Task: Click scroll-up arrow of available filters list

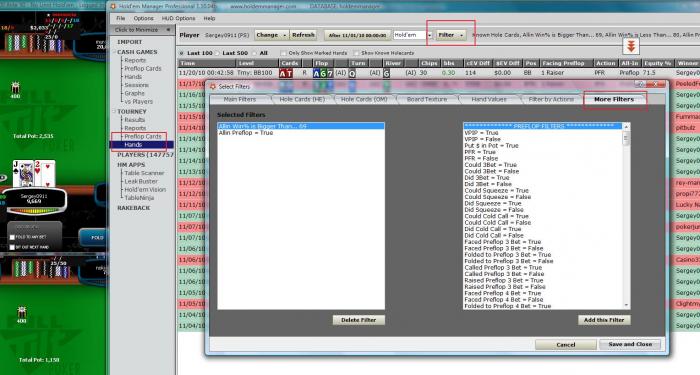Action: pyautogui.click(x=626, y=127)
